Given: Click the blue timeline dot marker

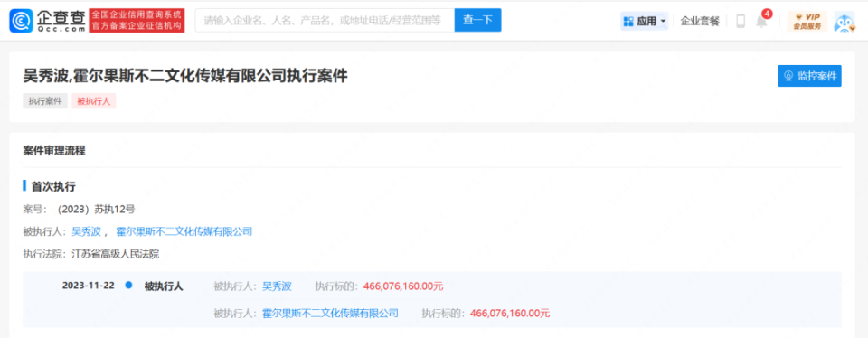Looking at the screenshot, I should [x=129, y=286].
